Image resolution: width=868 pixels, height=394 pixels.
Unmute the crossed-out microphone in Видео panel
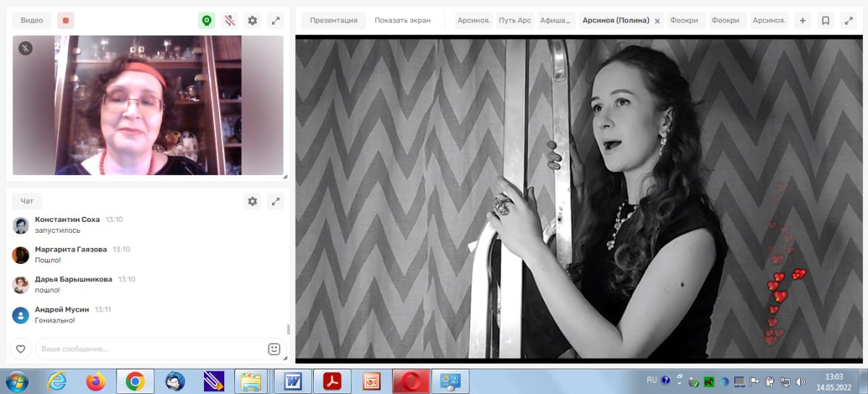pos(230,21)
